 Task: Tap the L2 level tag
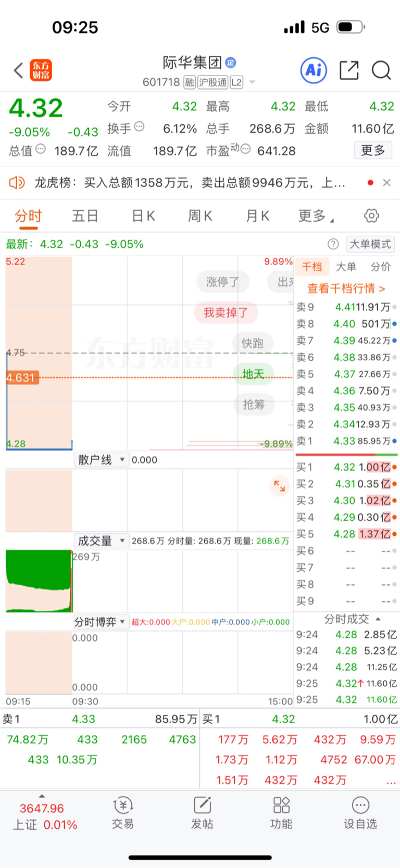coord(236,82)
